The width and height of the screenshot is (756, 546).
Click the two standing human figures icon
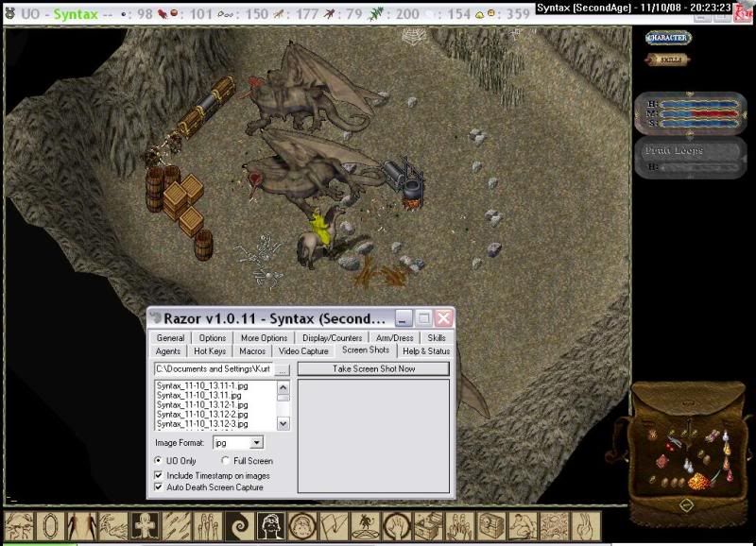click(x=81, y=526)
